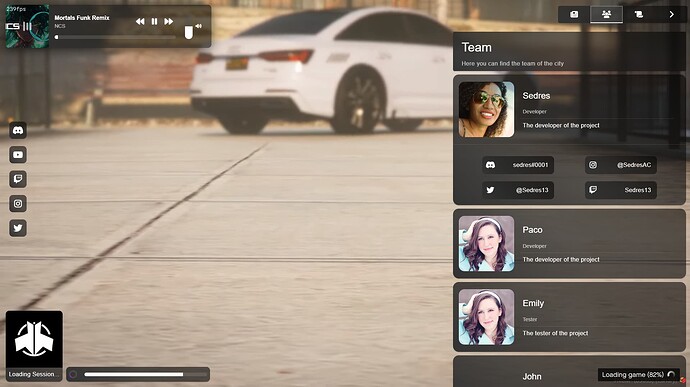Open Sedres's Instagram @SedresAC button
690x387 pixels.
coord(621,165)
